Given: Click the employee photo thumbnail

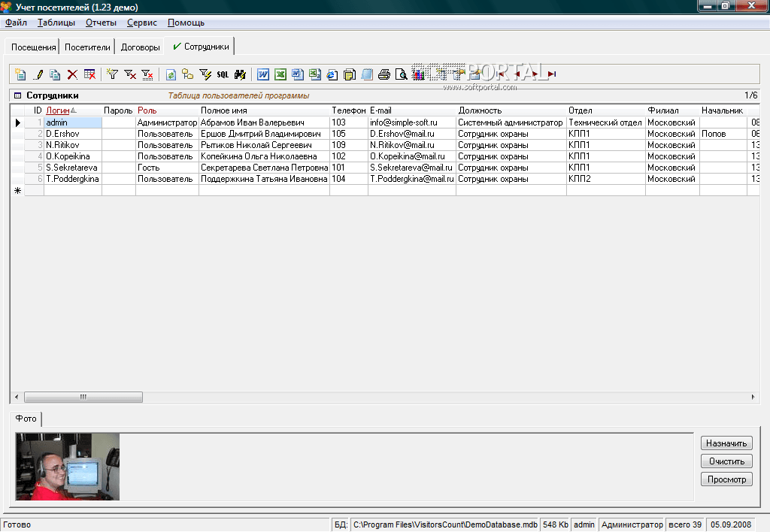Looking at the screenshot, I should (67, 467).
